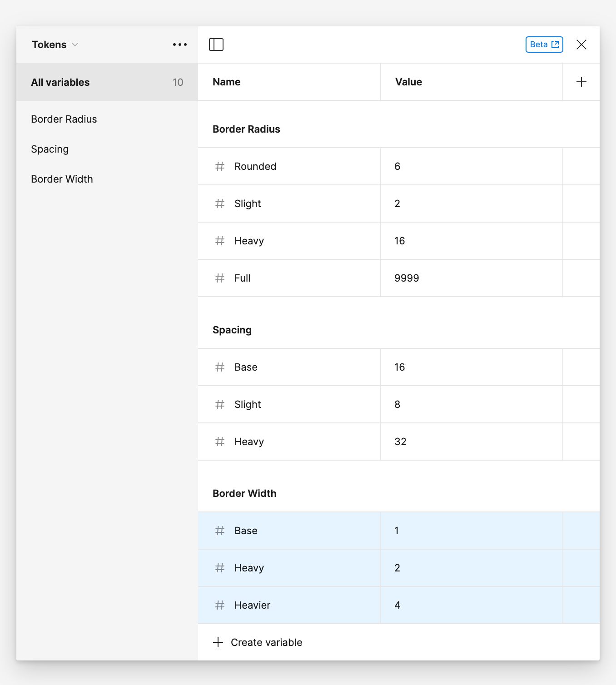Select the highlighted Base border width row

tap(289, 531)
